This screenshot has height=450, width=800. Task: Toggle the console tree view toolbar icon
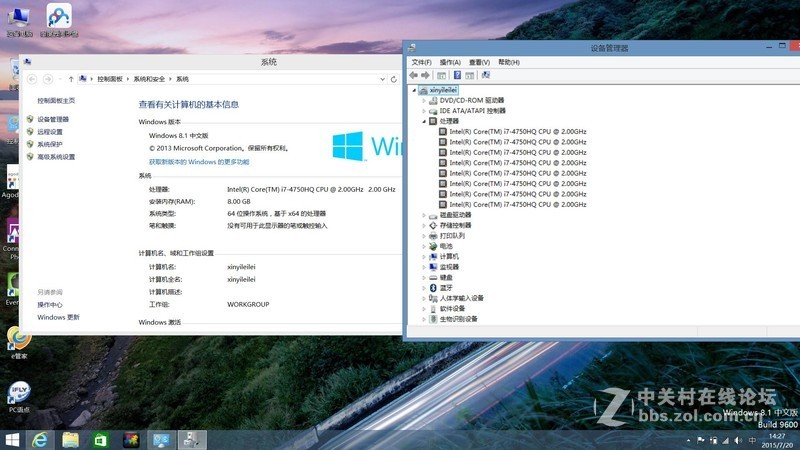tap(441, 76)
